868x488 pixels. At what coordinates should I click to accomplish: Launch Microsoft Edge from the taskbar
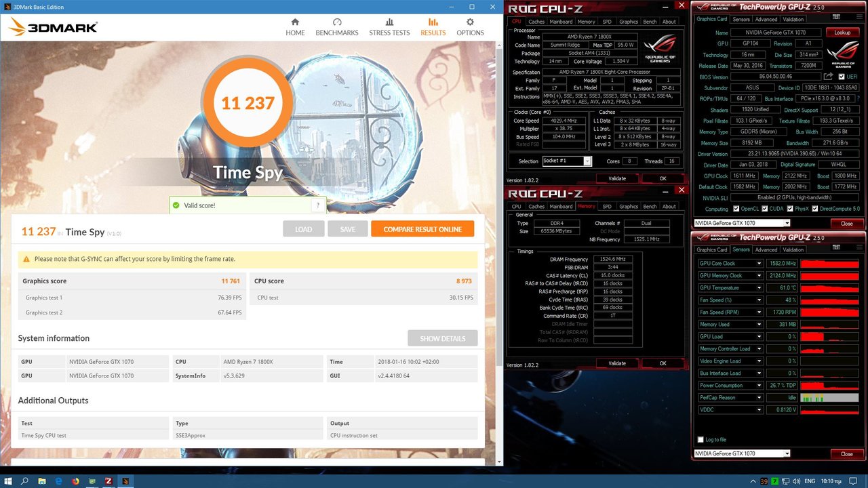click(x=58, y=481)
